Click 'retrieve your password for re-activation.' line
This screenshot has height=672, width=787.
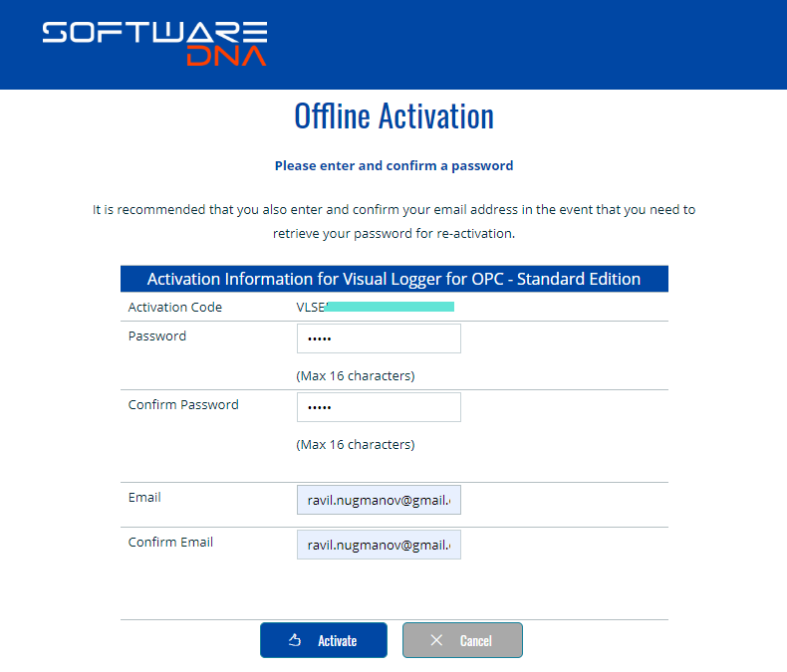pyautogui.click(x=394, y=234)
